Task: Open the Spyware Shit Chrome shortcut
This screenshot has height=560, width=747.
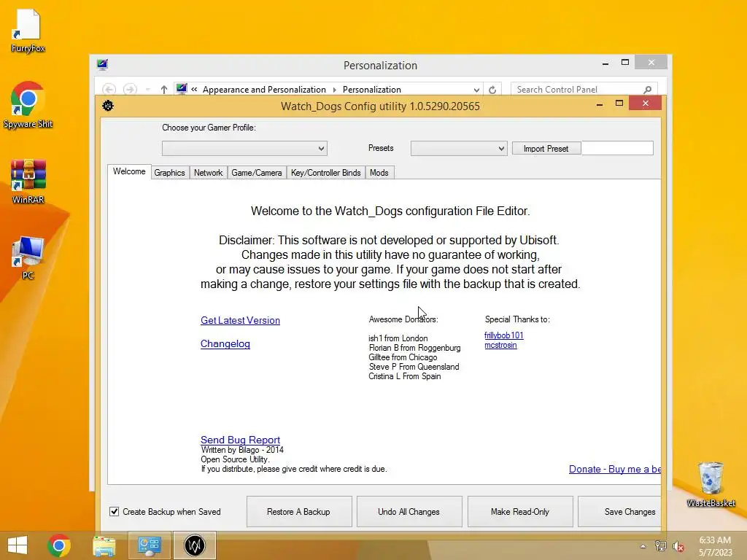Action: (28, 105)
